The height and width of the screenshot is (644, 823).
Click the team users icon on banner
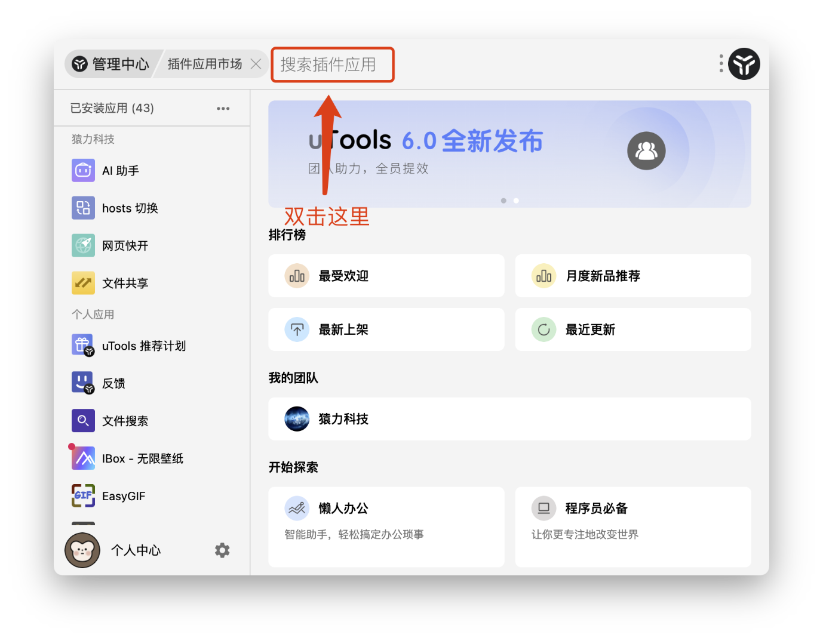pyautogui.click(x=646, y=150)
